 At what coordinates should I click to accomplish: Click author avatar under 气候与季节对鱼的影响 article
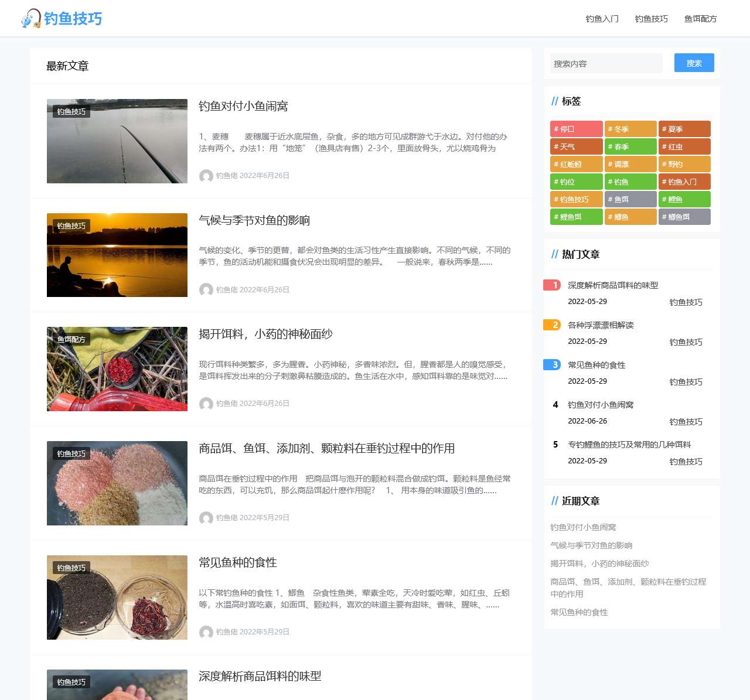tap(206, 290)
